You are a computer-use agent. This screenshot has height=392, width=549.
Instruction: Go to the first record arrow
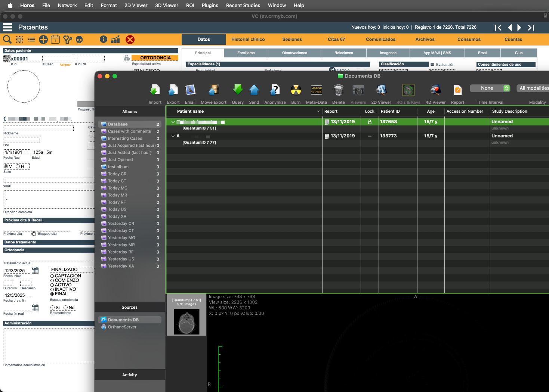coord(498,28)
